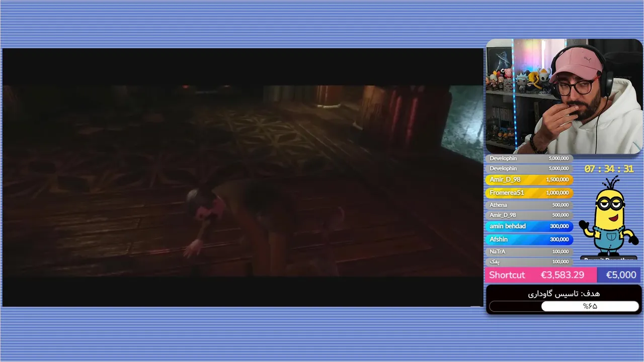Viewport: 644px width, 362px height.
Task: Click the هدف: تاسیس گاوداری goal text
Action: pos(563,294)
